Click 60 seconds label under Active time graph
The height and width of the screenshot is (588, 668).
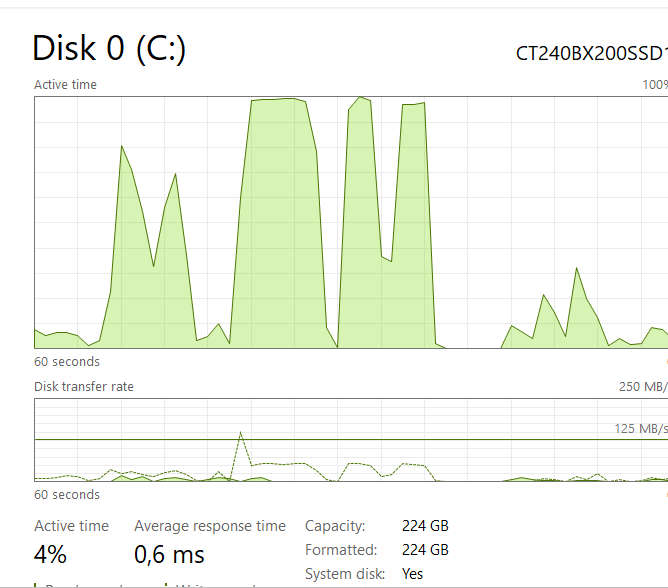click(x=67, y=362)
